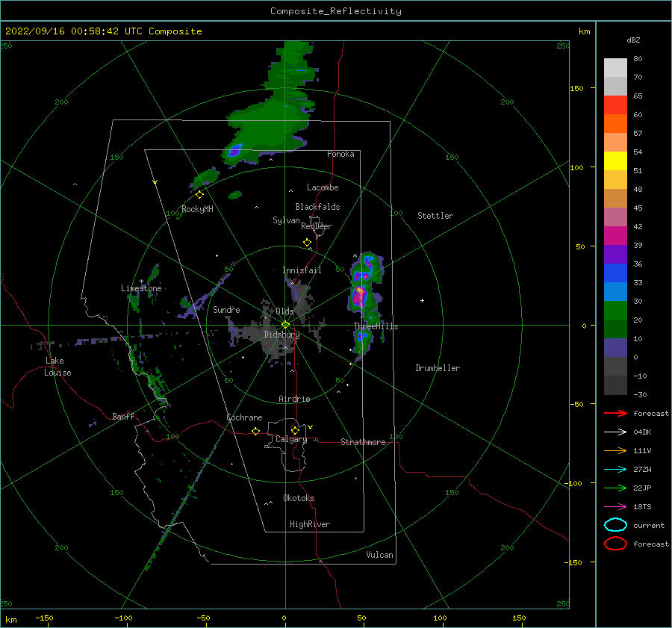
Task: Click the RockyMH label
Action: 197,209
